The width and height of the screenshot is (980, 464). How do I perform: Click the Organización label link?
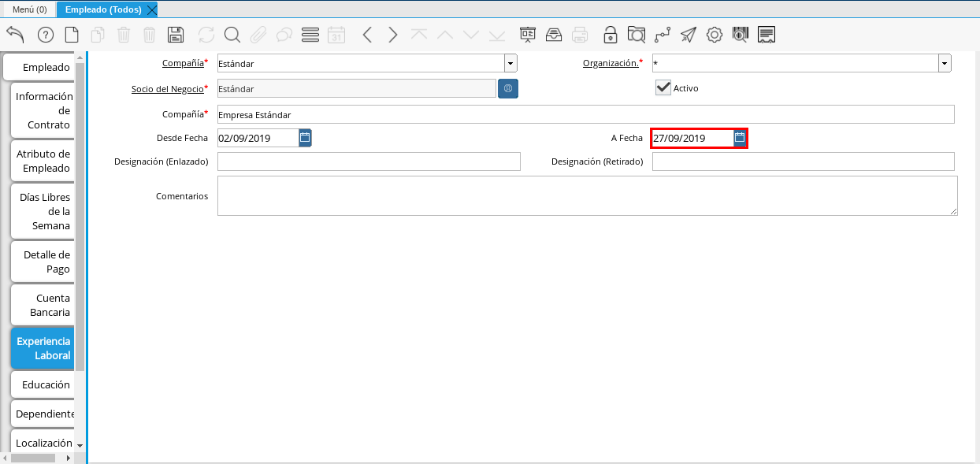click(611, 63)
